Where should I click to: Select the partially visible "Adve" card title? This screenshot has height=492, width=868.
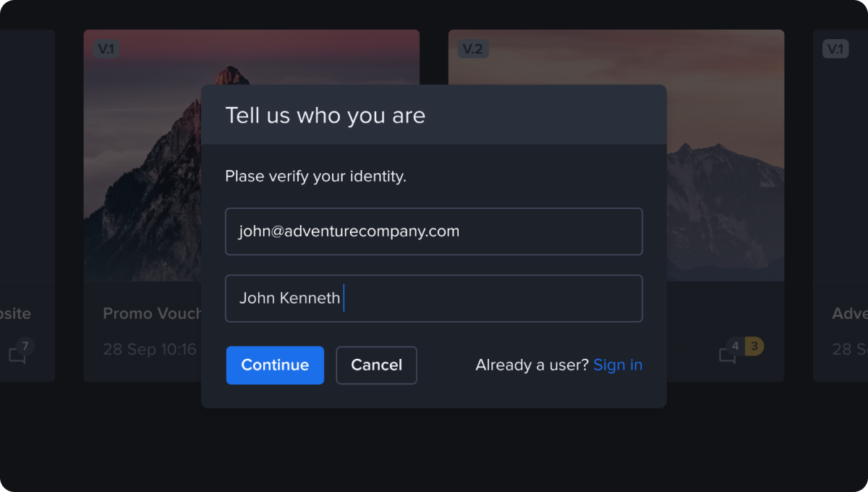849,313
